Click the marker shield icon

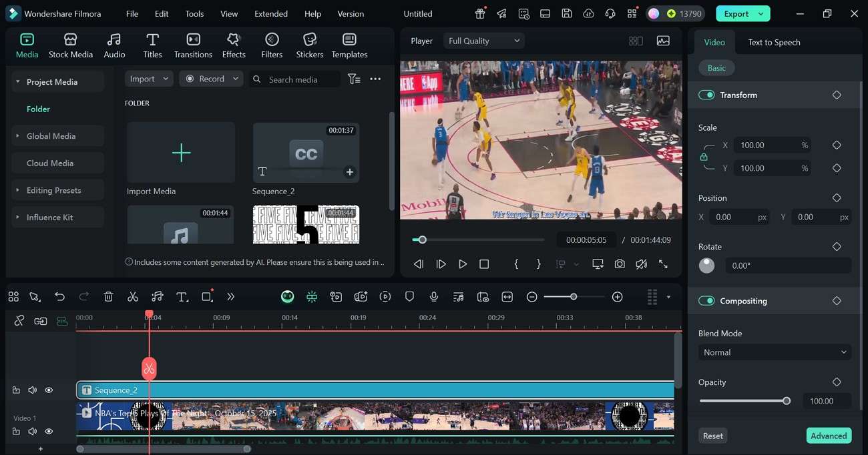click(x=409, y=297)
